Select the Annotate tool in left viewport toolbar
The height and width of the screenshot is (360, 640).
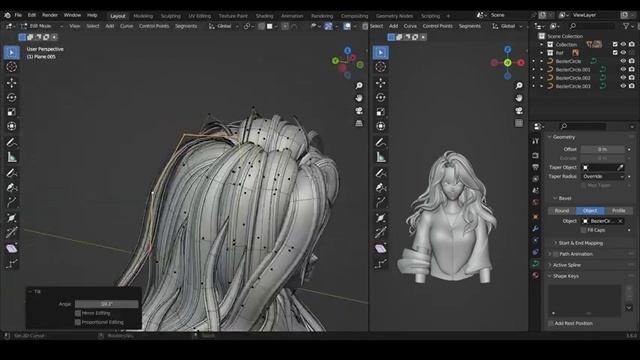(x=11, y=142)
